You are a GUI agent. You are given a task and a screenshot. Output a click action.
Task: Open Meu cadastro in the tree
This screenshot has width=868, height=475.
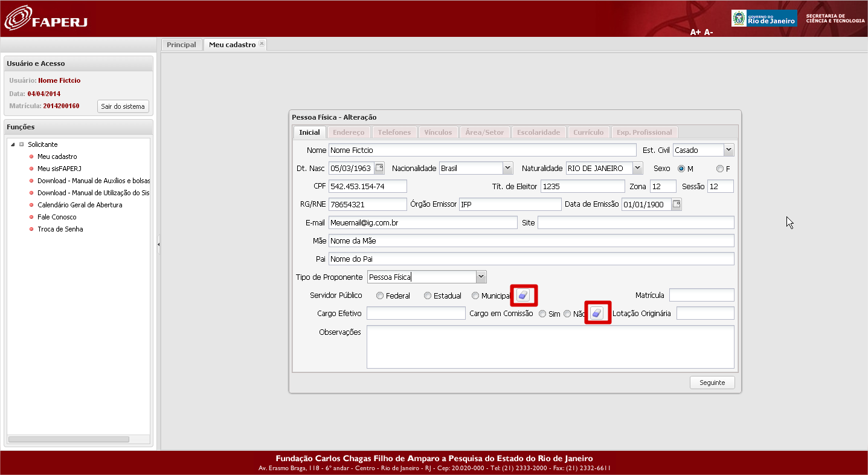coord(57,157)
